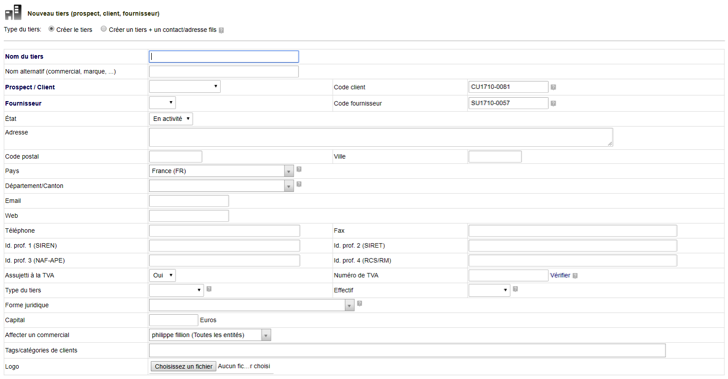Screen dimensions: 728x379
Task: Click the info icon beside Vérifier link
Action: click(x=575, y=276)
